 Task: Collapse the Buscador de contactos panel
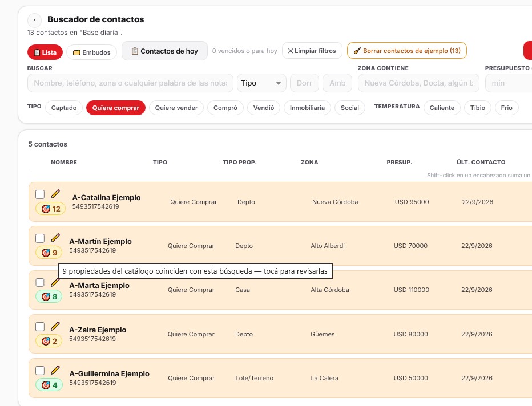(34, 20)
